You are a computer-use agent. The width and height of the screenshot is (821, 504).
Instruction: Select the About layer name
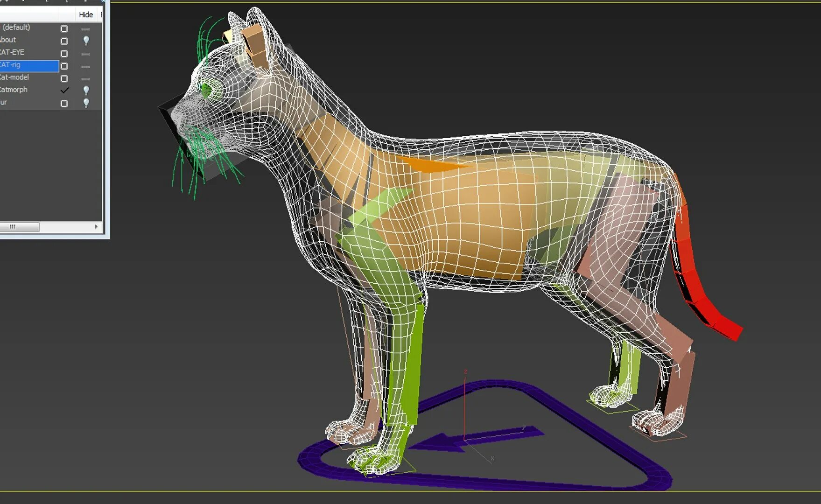point(8,40)
